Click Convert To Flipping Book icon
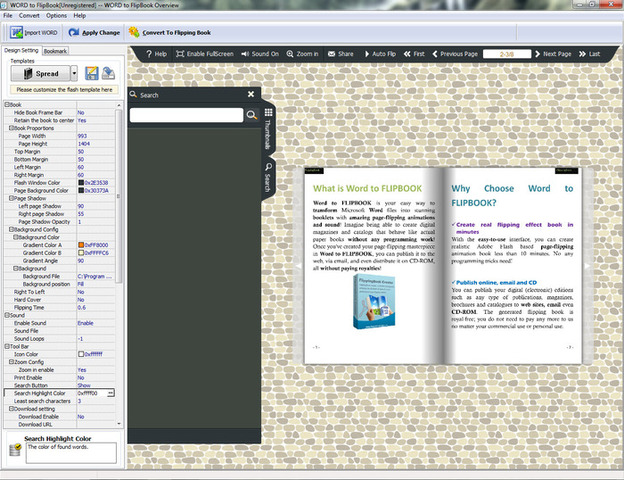This screenshot has height=480, width=624. coord(134,32)
